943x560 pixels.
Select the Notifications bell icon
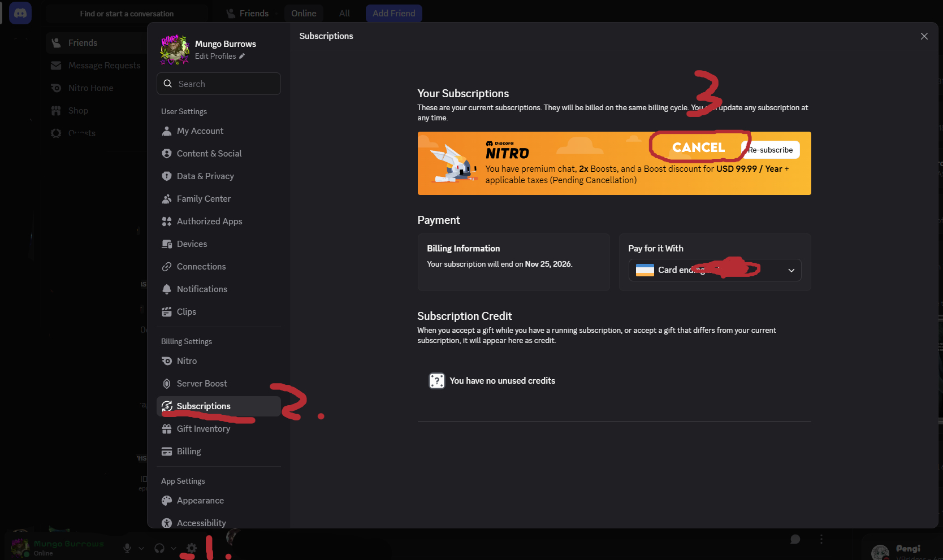(167, 289)
